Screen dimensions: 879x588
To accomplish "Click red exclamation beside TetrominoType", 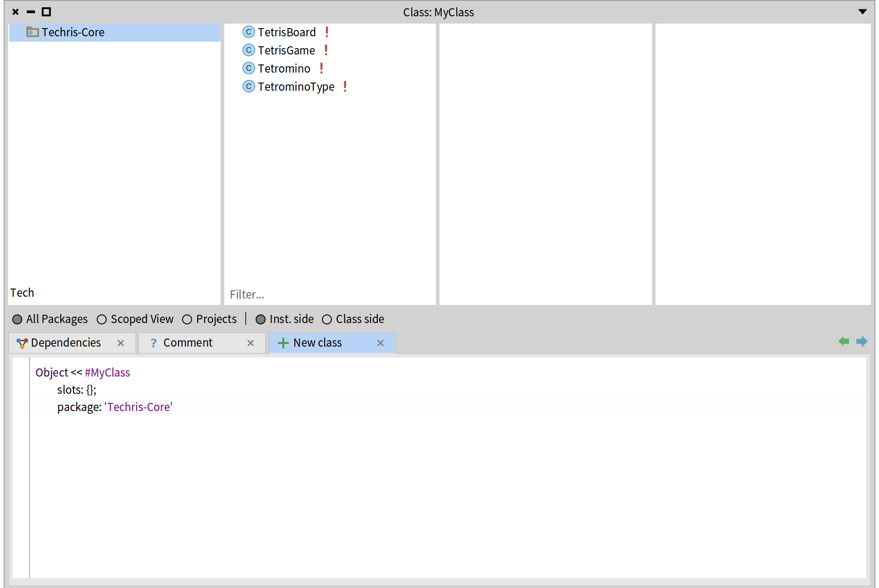I will click(x=345, y=87).
